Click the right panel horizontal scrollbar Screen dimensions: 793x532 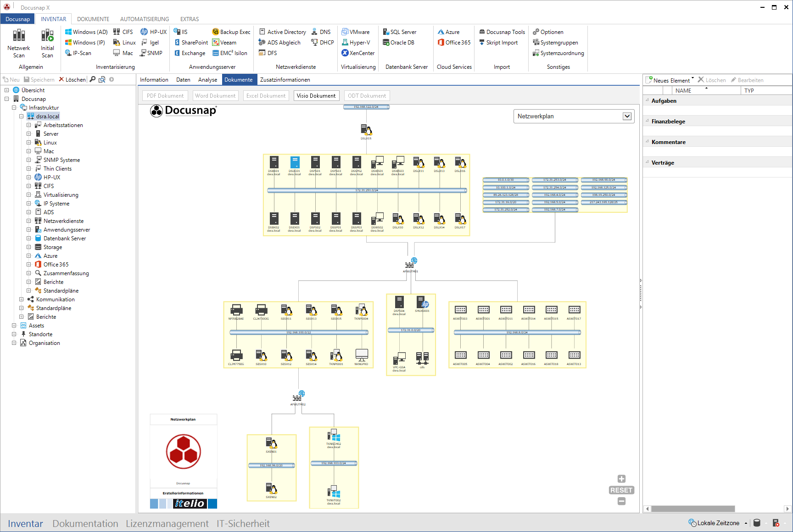point(693,509)
